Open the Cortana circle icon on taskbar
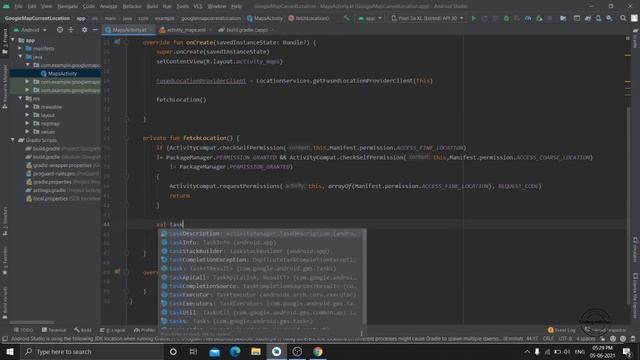The height and width of the screenshot is (360, 640). click(173, 351)
